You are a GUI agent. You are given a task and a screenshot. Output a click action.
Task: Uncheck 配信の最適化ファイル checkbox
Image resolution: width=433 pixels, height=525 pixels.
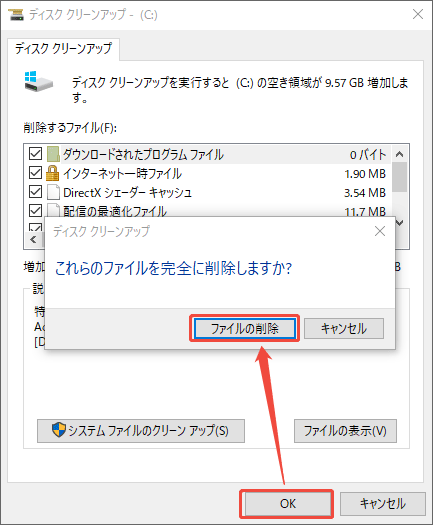(35, 211)
